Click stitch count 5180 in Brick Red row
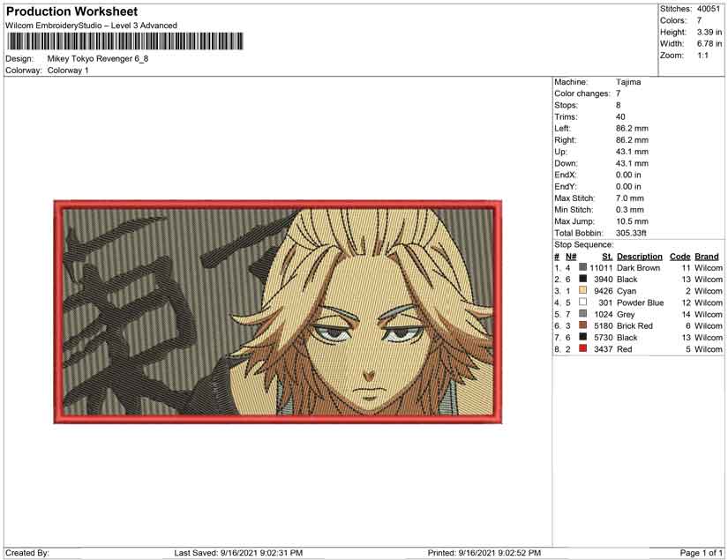Viewport: 728px width, 560px height. tap(604, 325)
